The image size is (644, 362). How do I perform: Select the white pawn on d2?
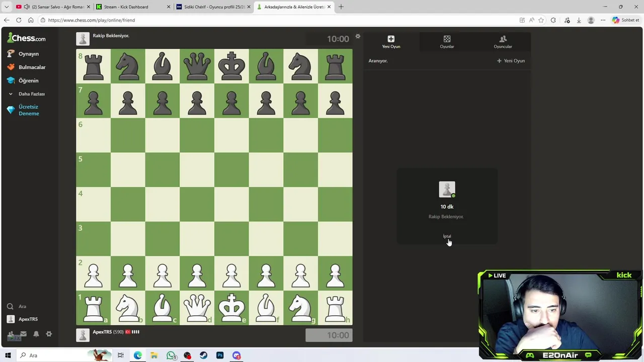point(197,274)
